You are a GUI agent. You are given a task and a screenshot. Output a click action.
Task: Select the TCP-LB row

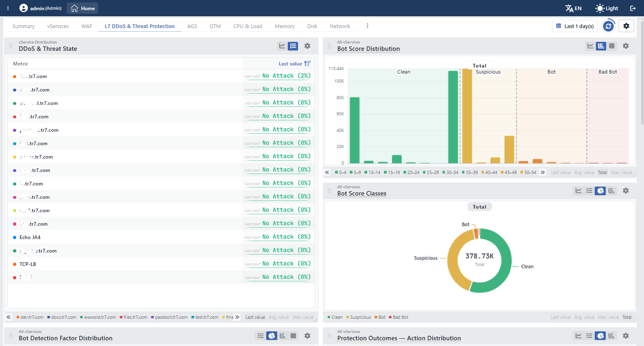pos(161,264)
